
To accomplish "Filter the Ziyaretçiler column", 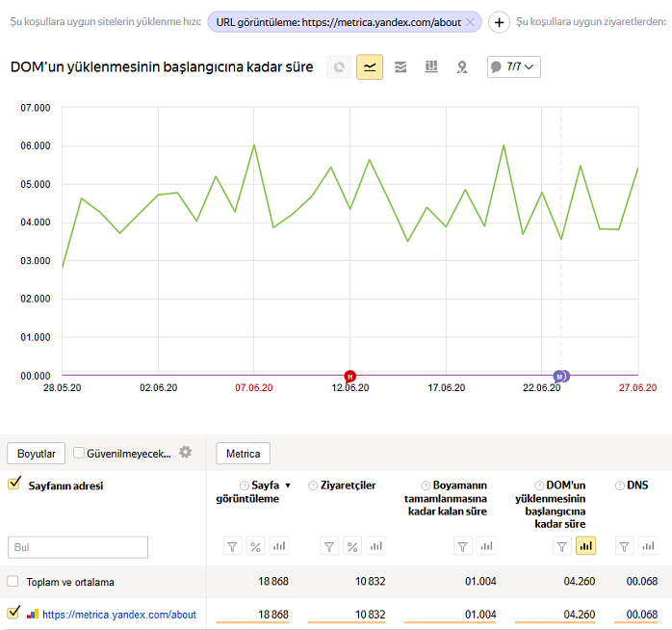I will (329, 546).
